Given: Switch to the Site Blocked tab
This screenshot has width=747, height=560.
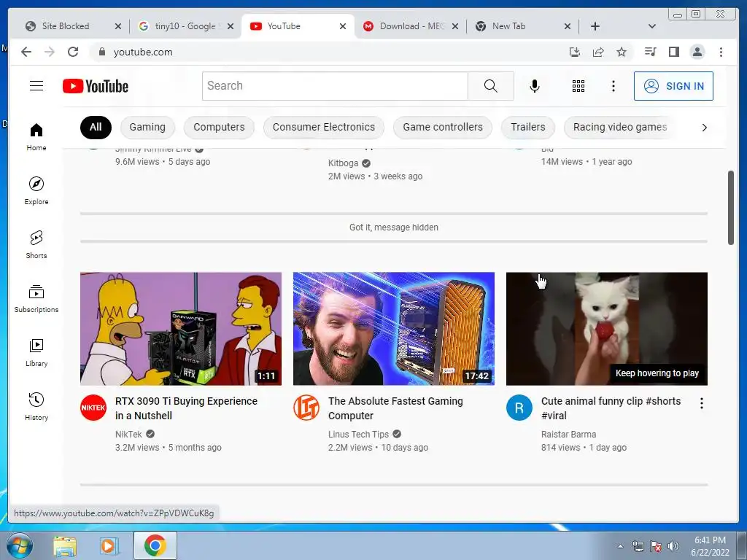Looking at the screenshot, I should click(x=65, y=26).
